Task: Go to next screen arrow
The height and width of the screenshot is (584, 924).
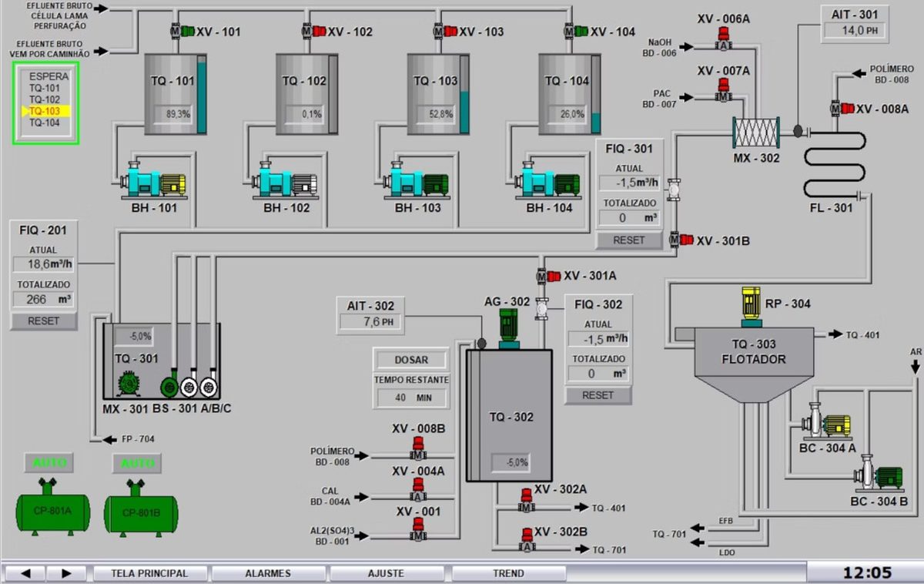Action: click(x=66, y=573)
